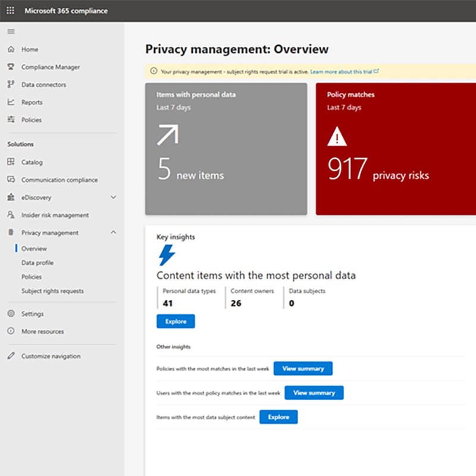Click the Privacy management icon
476x476 pixels.
coord(11,232)
